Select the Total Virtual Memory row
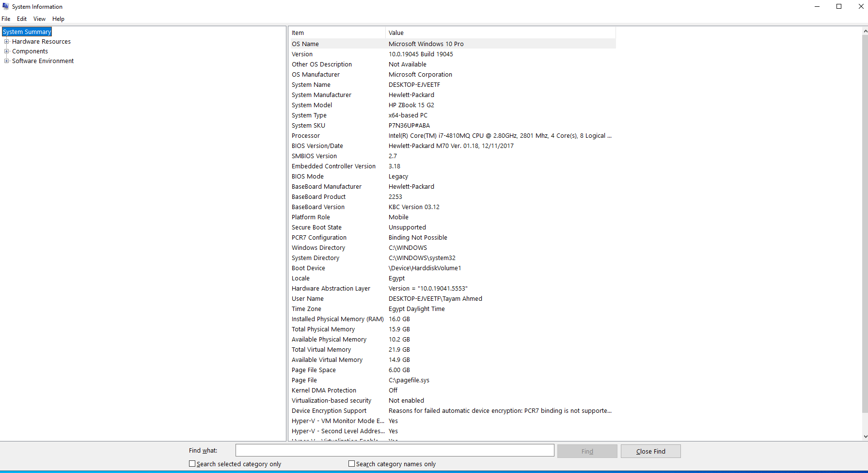 pyautogui.click(x=452, y=349)
